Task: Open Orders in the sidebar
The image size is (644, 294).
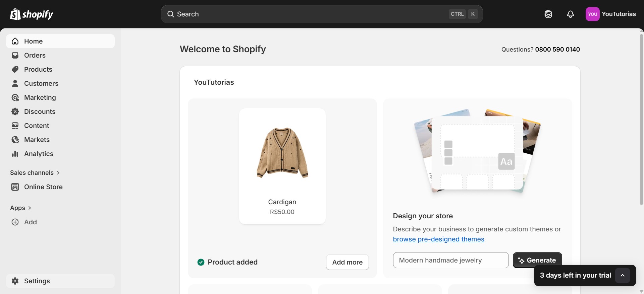Action: [x=60, y=55]
